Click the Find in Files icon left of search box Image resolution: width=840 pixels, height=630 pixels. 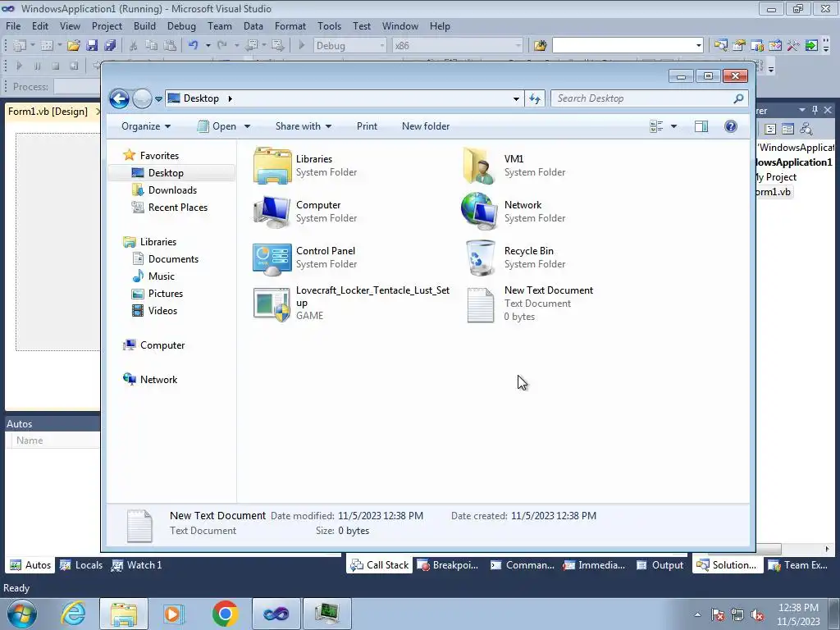[540, 46]
